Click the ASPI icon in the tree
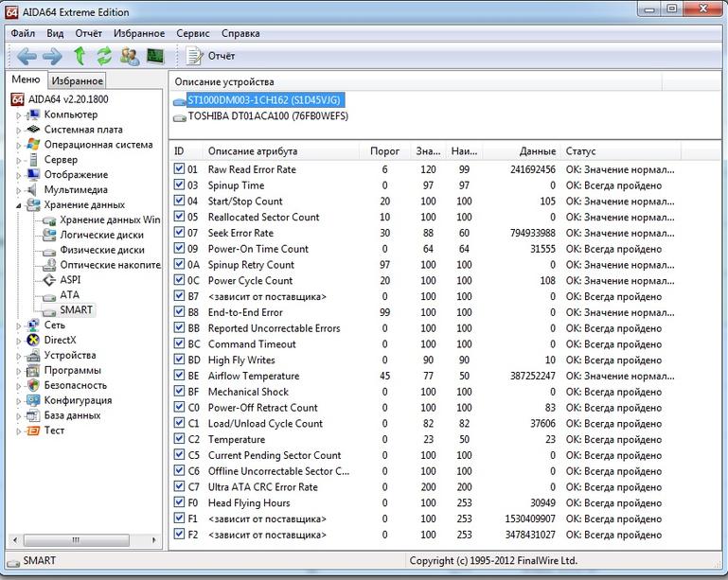Image resolution: width=728 pixels, height=580 pixels. (x=49, y=280)
